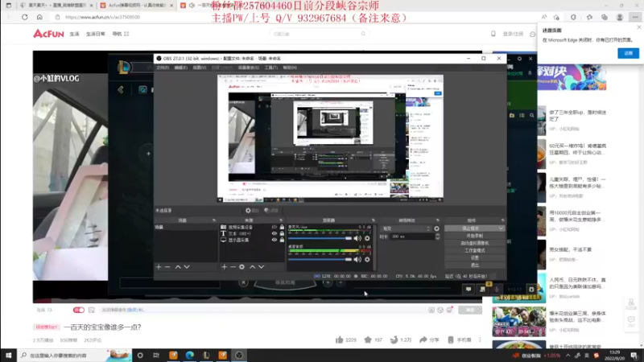Viewport: 644px width, 362px height.
Task: Click 开始录制 to start recording
Action: (x=474, y=236)
